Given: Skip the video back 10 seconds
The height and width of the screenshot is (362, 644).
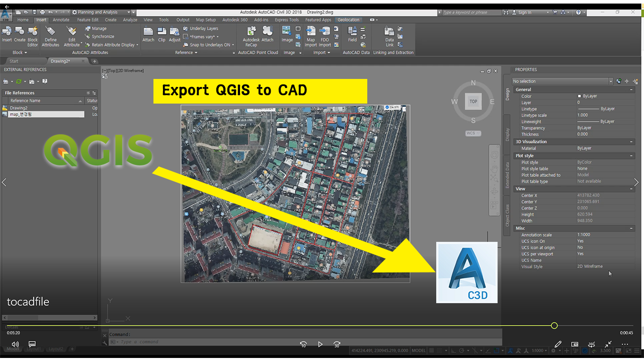Looking at the screenshot, I should (x=303, y=344).
